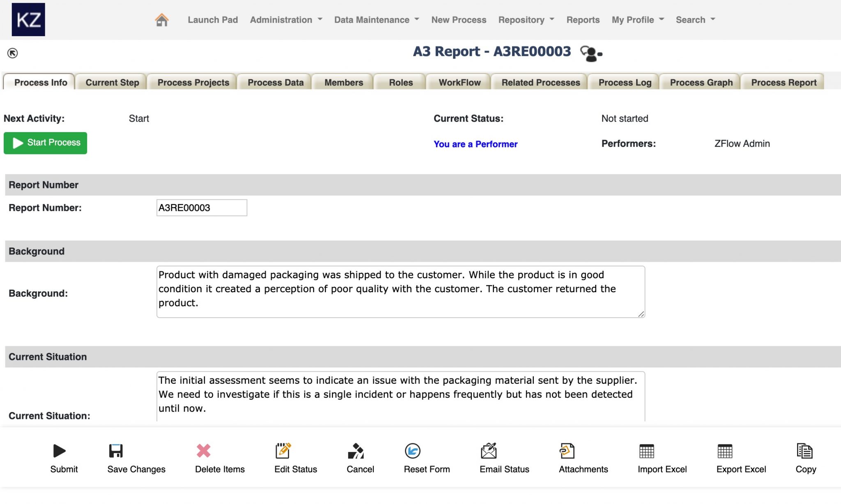Select the Edit Status pencil icon

[x=283, y=451]
